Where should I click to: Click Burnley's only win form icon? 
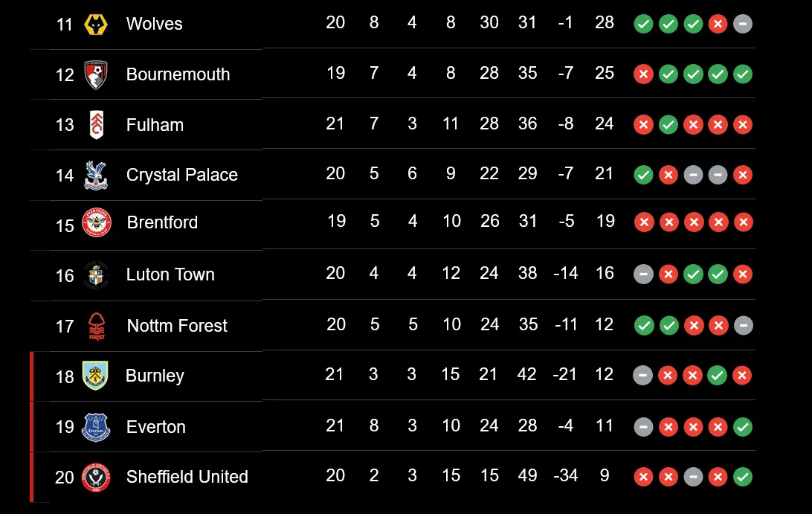coord(718,376)
